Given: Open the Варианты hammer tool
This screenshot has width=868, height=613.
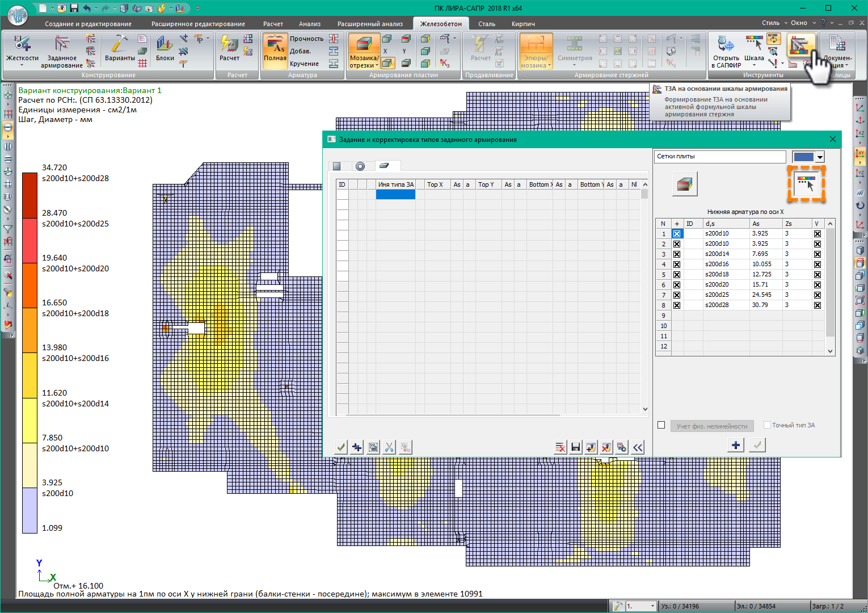Looking at the screenshot, I should 120,44.
